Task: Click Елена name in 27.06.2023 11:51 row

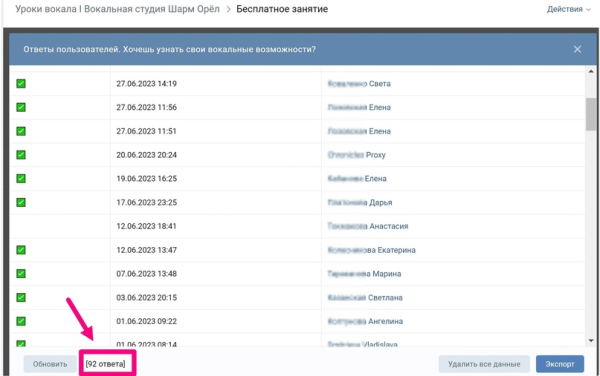Action: tap(359, 131)
